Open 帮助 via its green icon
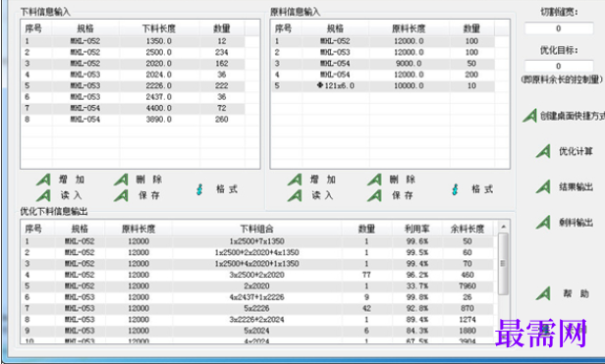 (543, 293)
